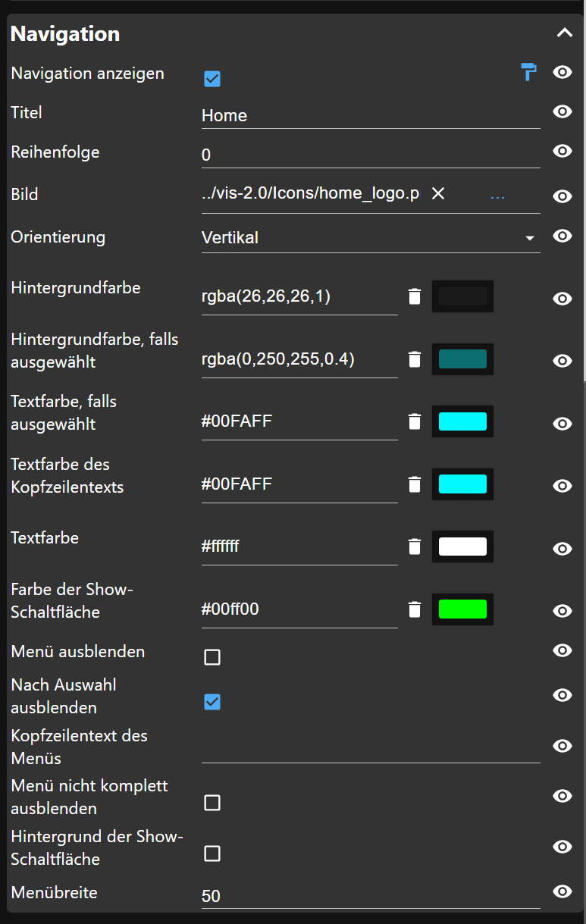Delete the Hintergrundfarbe color value
The width and height of the screenshot is (586, 924).
point(414,296)
